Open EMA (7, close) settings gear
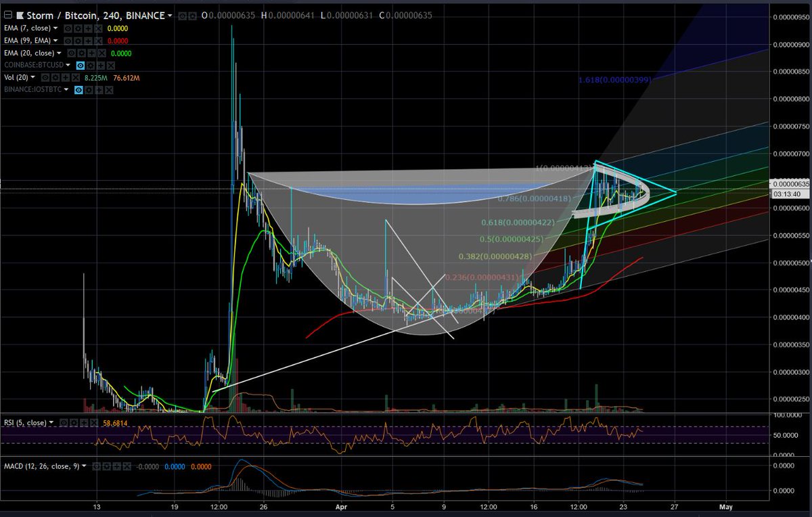 click(78, 28)
